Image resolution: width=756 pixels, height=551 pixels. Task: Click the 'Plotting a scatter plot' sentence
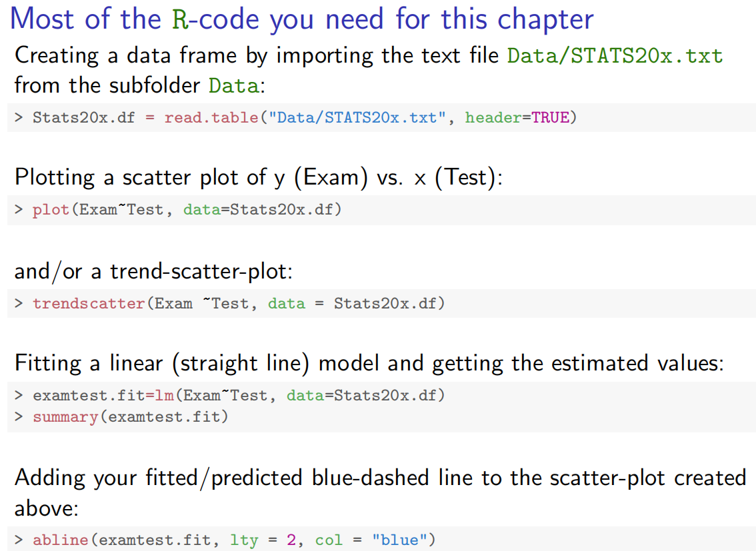pos(259,178)
